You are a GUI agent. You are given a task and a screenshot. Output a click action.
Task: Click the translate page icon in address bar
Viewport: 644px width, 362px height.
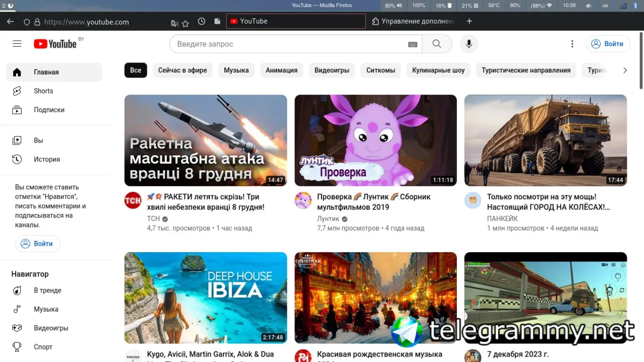pos(175,23)
